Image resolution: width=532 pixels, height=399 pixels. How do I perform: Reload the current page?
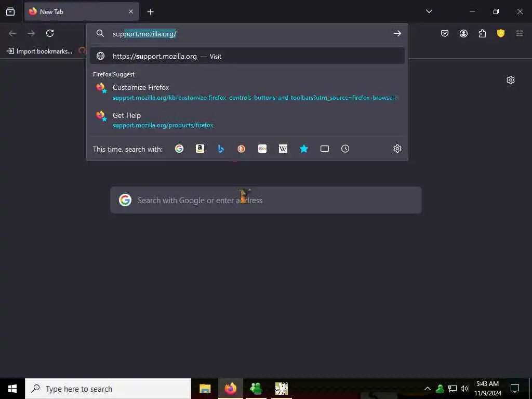pos(50,33)
